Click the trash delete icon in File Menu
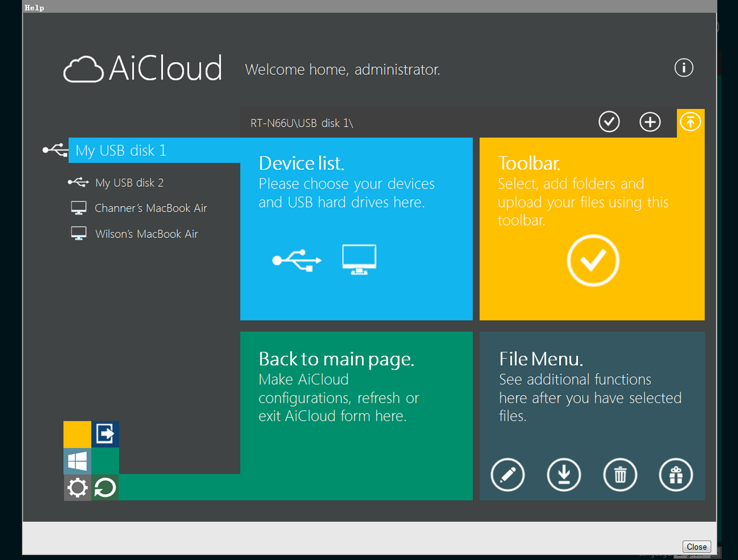This screenshot has height=560, width=738. point(620,474)
